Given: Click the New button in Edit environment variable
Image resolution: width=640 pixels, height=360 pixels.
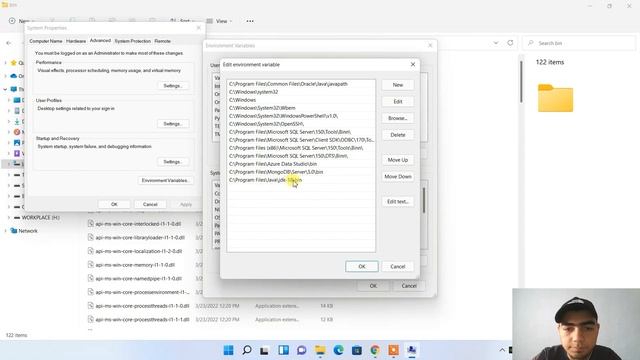Looking at the screenshot, I should point(398,85).
